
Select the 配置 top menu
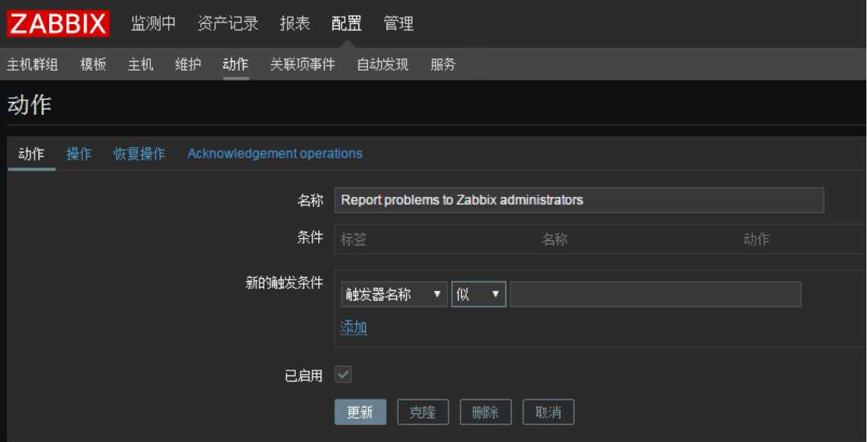pyautogui.click(x=346, y=23)
